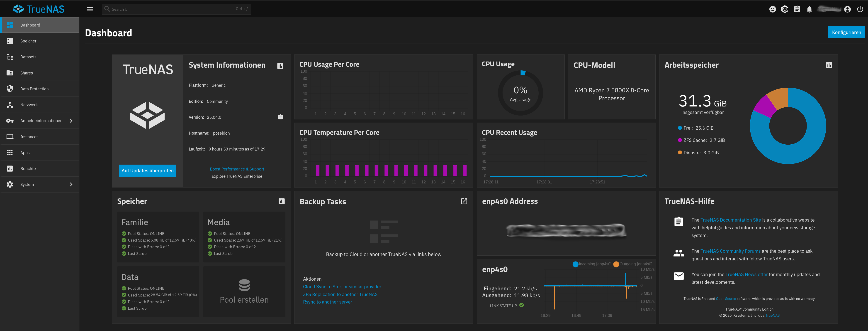This screenshot has height=331, width=868.
Task: Expand the Anmeldeinformationen chevron
Action: [71, 121]
